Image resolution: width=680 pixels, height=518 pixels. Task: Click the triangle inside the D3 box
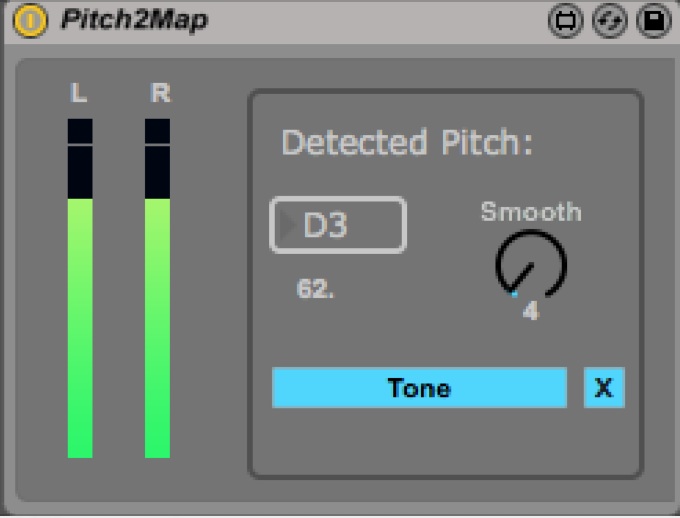click(288, 226)
